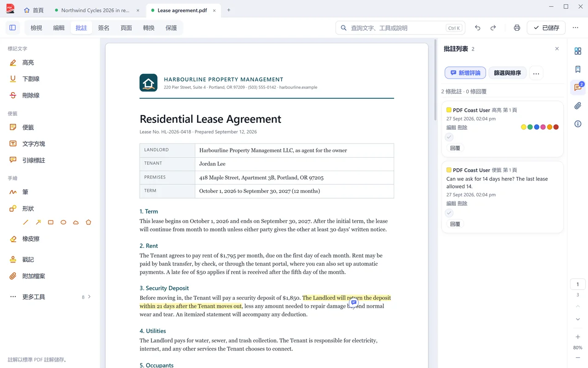Select the ellipse shape icon
This screenshot has height=368, width=588.
click(x=63, y=222)
